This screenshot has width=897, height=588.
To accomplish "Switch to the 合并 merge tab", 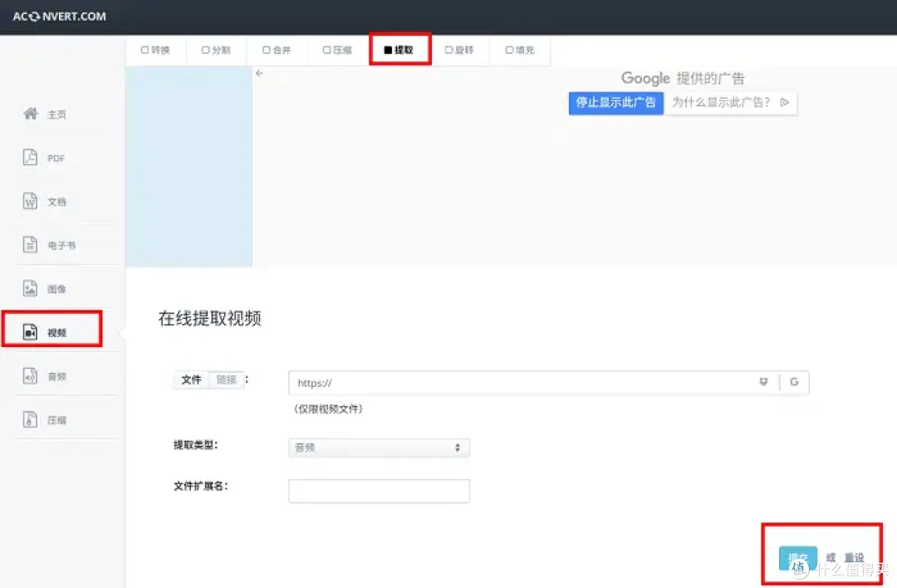I will (x=277, y=51).
